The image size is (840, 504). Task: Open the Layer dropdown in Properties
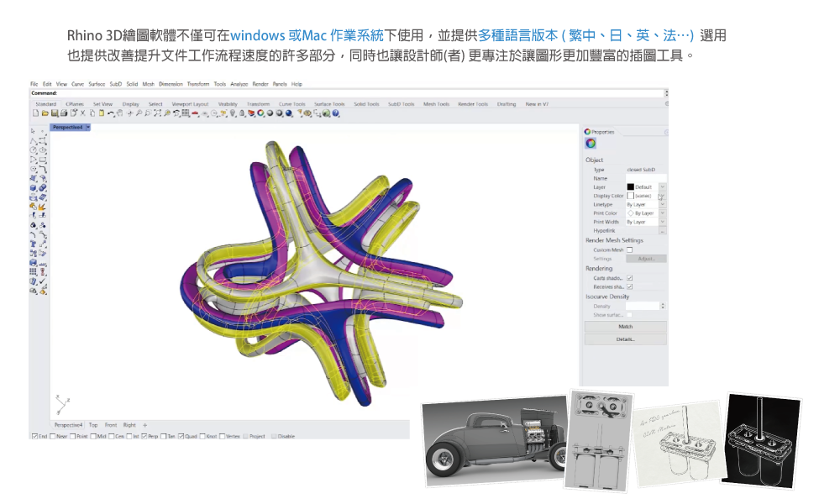(662, 187)
